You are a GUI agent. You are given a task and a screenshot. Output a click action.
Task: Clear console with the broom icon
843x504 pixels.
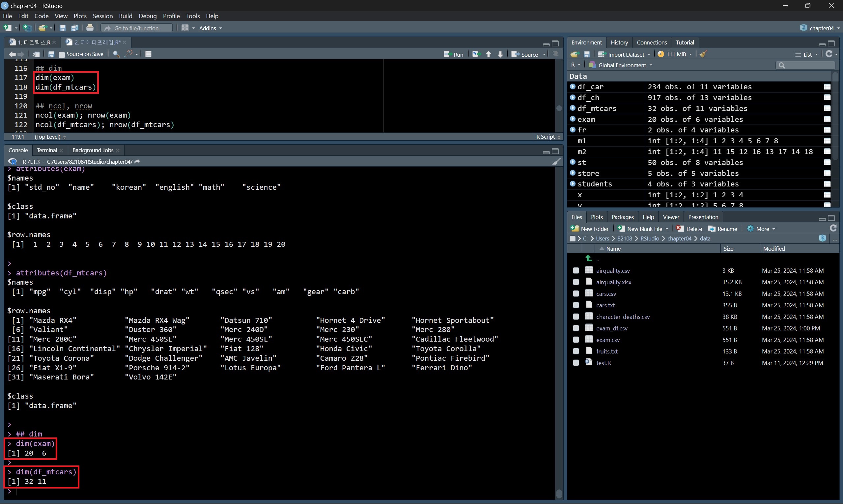point(556,162)
